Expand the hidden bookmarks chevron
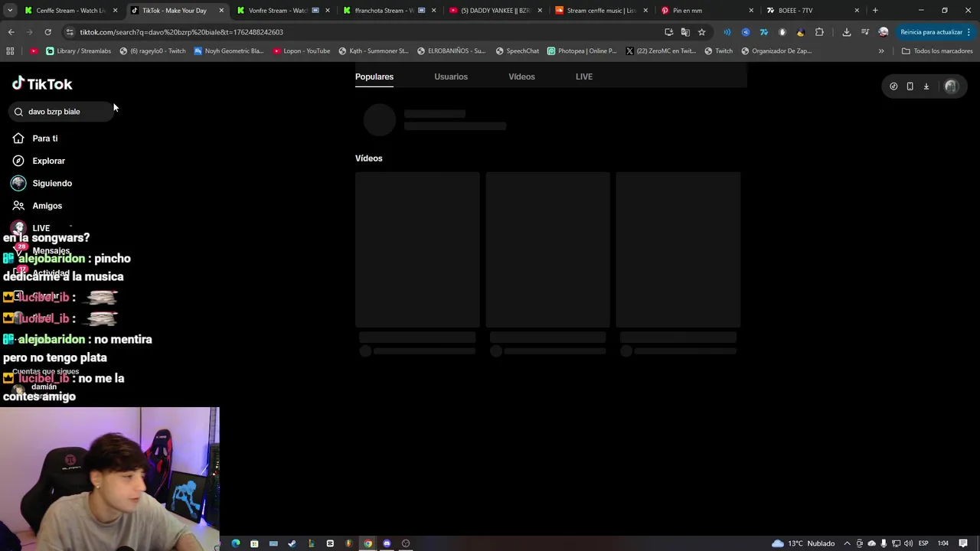Image resolution: width=980 pixels, height=551 pixels. point(881,51)
